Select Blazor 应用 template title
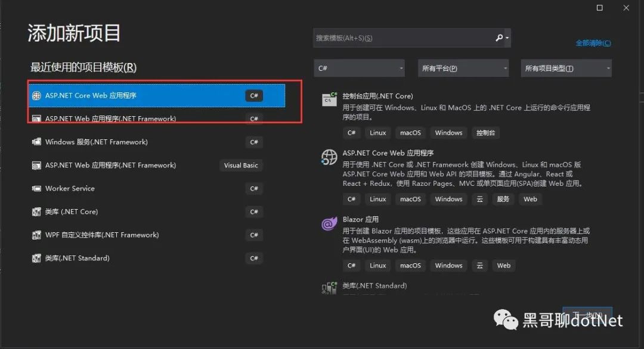 pos(361,219)
